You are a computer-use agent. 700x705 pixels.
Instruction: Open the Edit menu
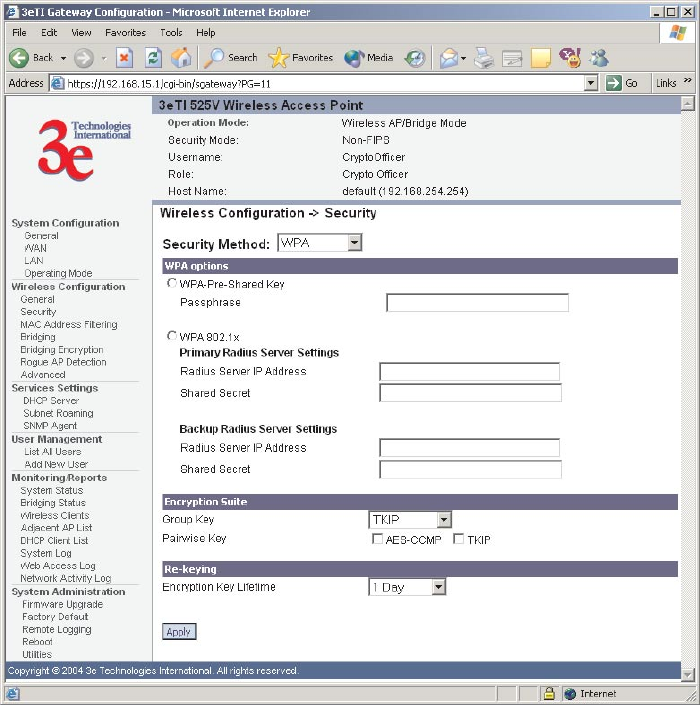click(x=49, y=32)
